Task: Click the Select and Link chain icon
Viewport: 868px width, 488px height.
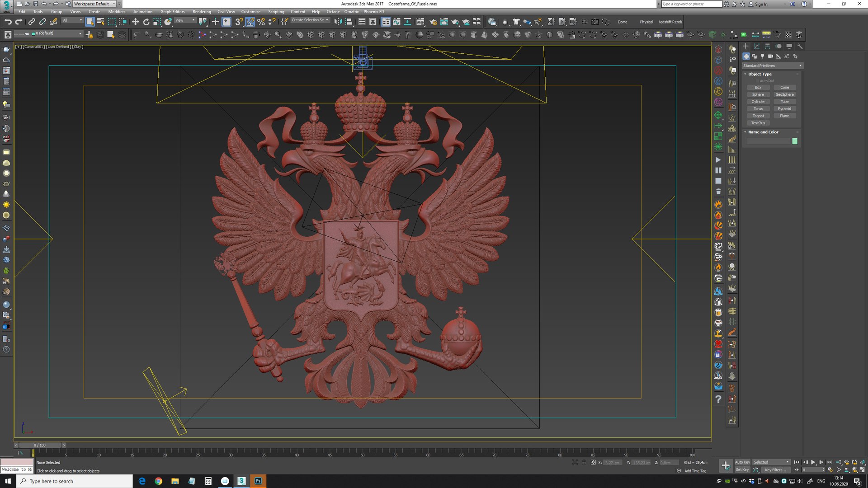Action: (x=32, y=22)
